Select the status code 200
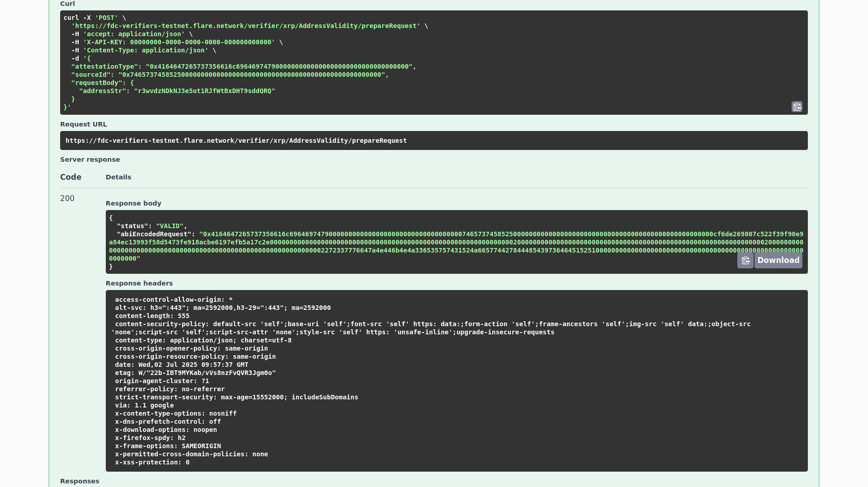Viewport: 868px width, 487px height. point(67,198)
